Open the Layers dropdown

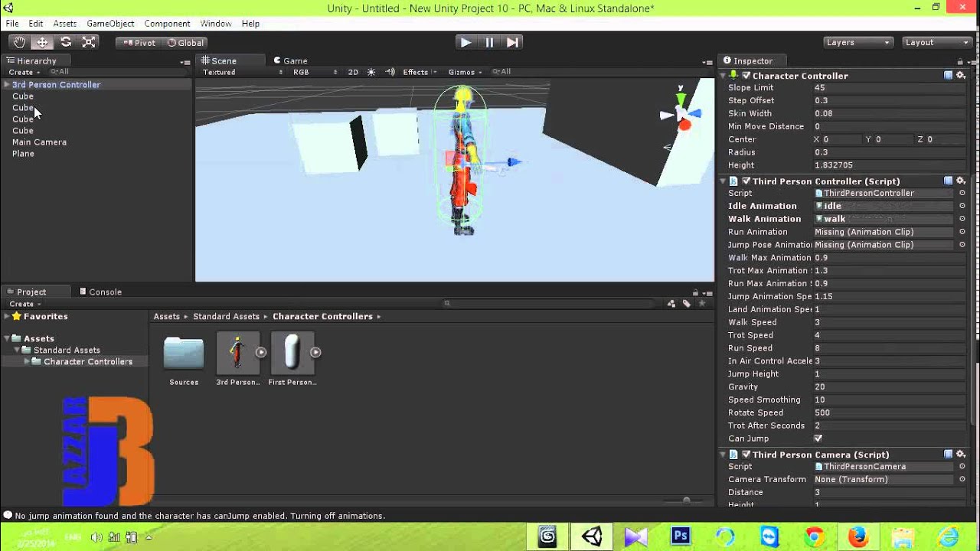857,43
